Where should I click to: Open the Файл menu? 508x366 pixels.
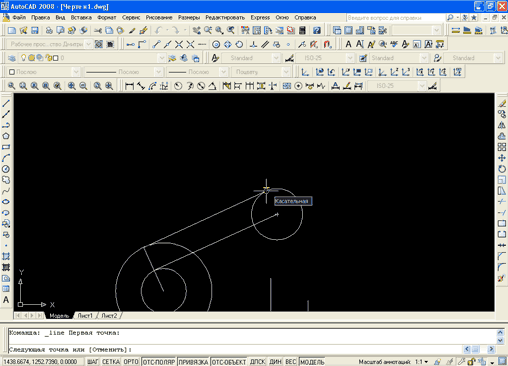pyautogui.click(x=19, y=17)
